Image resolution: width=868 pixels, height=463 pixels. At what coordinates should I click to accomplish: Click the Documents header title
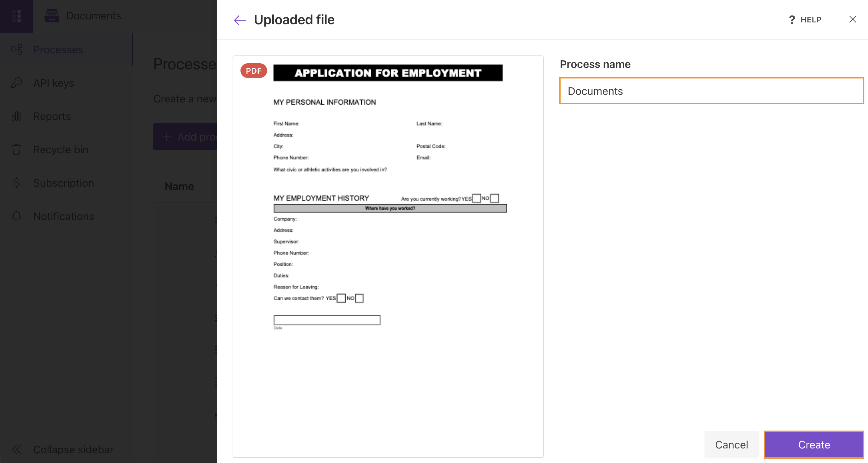tap(93, 16)
